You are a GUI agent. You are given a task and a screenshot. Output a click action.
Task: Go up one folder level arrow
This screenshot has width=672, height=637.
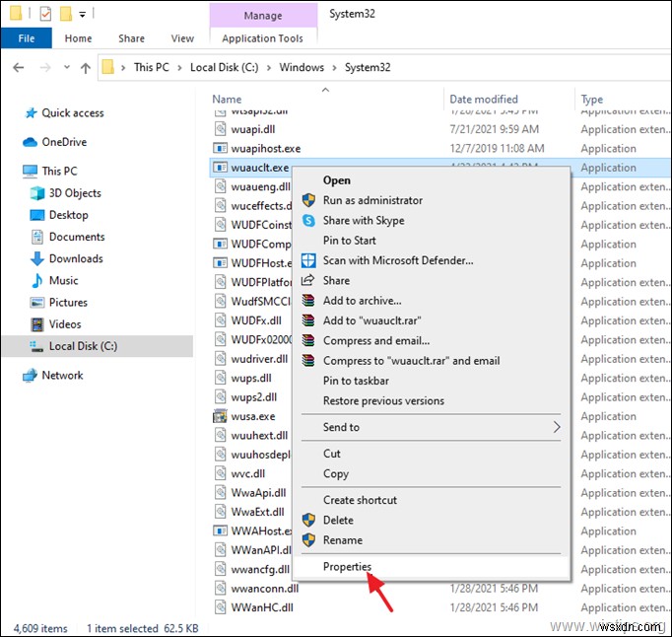(x=86, y=68)
